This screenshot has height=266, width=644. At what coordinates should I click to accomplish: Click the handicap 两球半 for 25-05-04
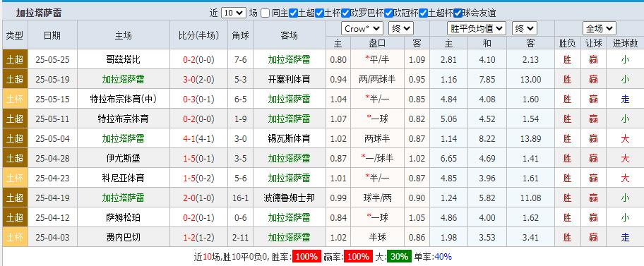point(377,138)
